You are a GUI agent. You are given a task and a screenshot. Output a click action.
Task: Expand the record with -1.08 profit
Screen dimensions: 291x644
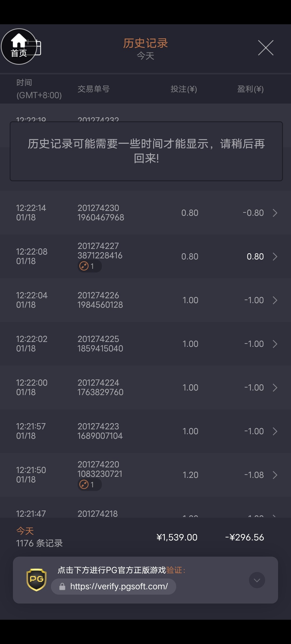tap(275, 475)
